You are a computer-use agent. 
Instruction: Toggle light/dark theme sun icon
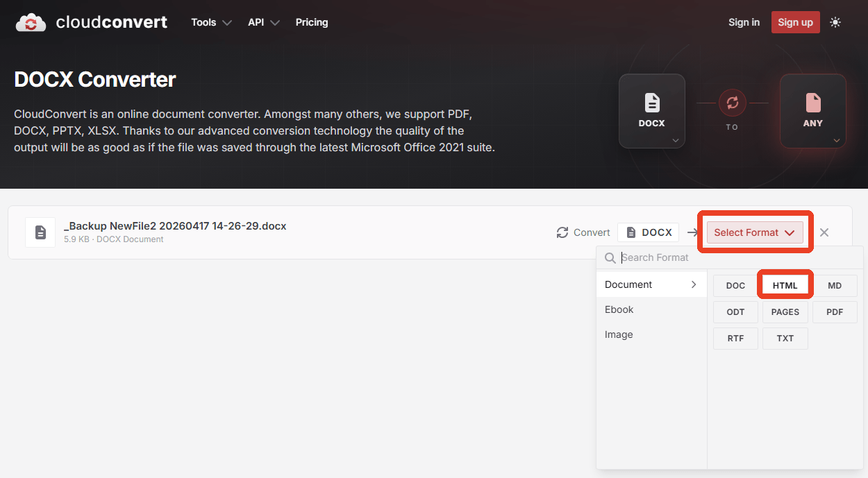click(x=835, y=22)
